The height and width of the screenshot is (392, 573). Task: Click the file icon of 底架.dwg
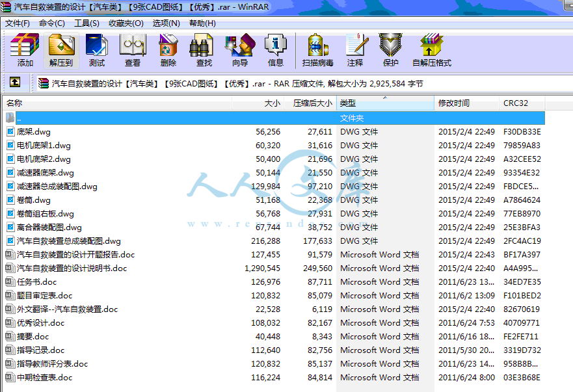pyautogui.click(x=10, y=131)
